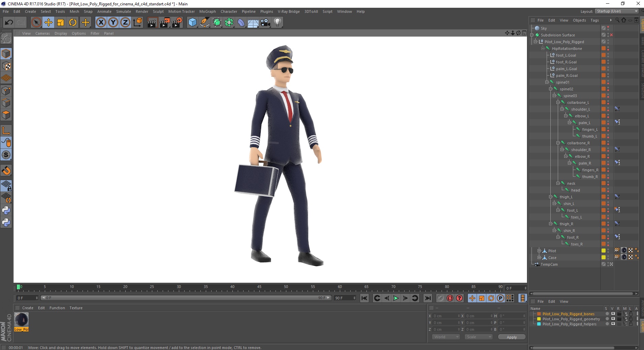The width and height of the screenshot is (644, 350).
Task: Add a light object
Action: point(278,23)
